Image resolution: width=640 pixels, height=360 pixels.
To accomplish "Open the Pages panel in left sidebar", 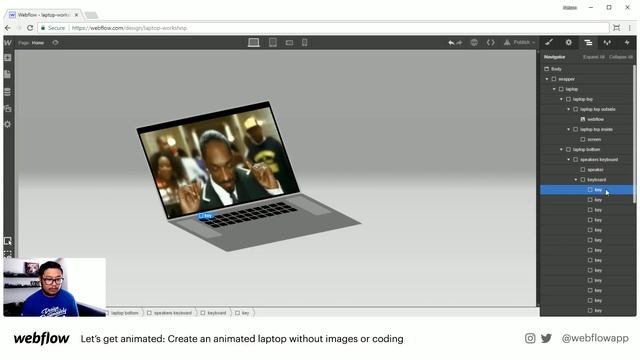I will point(8,74).
